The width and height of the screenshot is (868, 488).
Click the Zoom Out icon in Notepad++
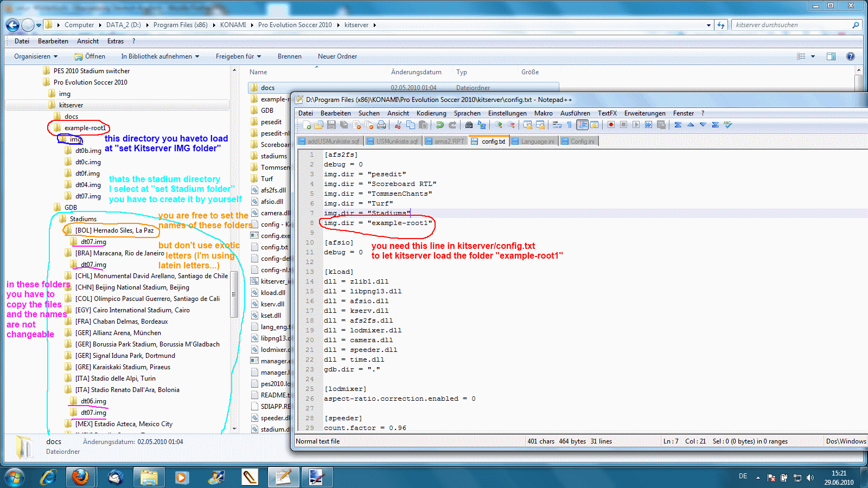511,125
